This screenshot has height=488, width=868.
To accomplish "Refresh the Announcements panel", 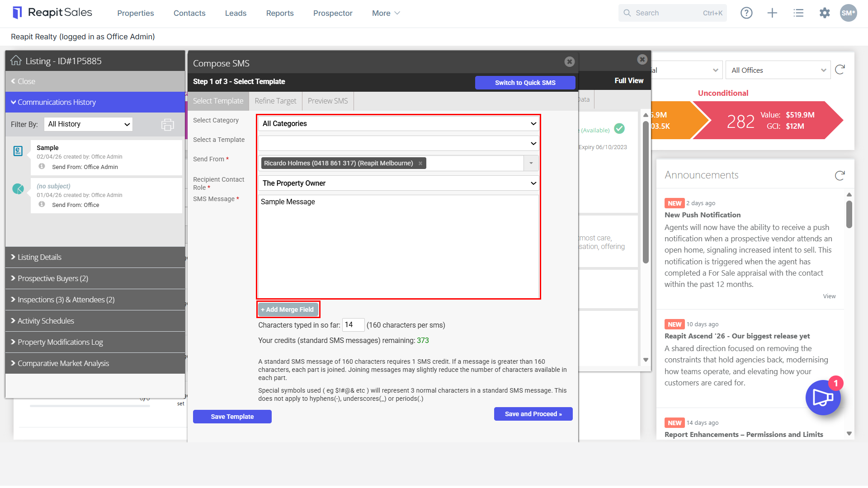I will pyautogui.click(x=840, y=175).
